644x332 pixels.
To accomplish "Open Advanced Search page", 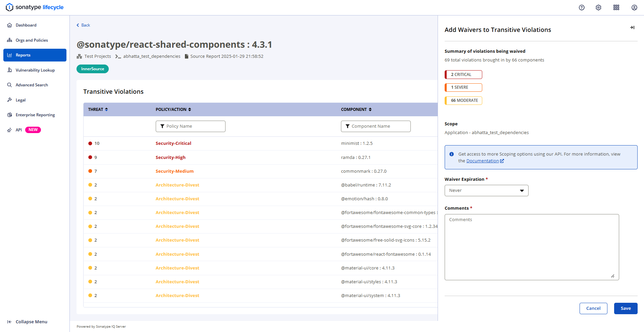I will tap(35, 85).
